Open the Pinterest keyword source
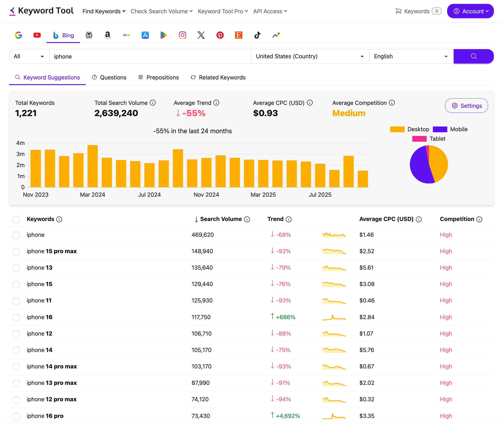Image resolution: width=504 pixels, height=424 pixels. point(220,35)
